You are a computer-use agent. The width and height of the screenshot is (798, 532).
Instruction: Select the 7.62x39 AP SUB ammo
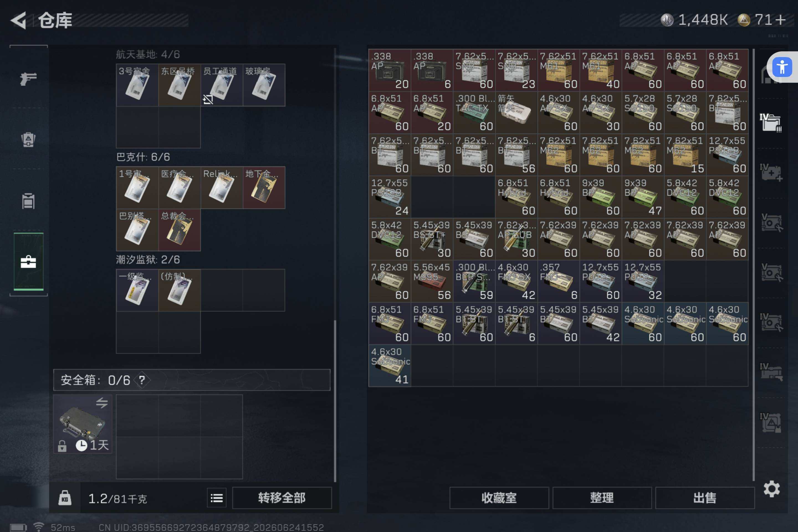[516, 239]
